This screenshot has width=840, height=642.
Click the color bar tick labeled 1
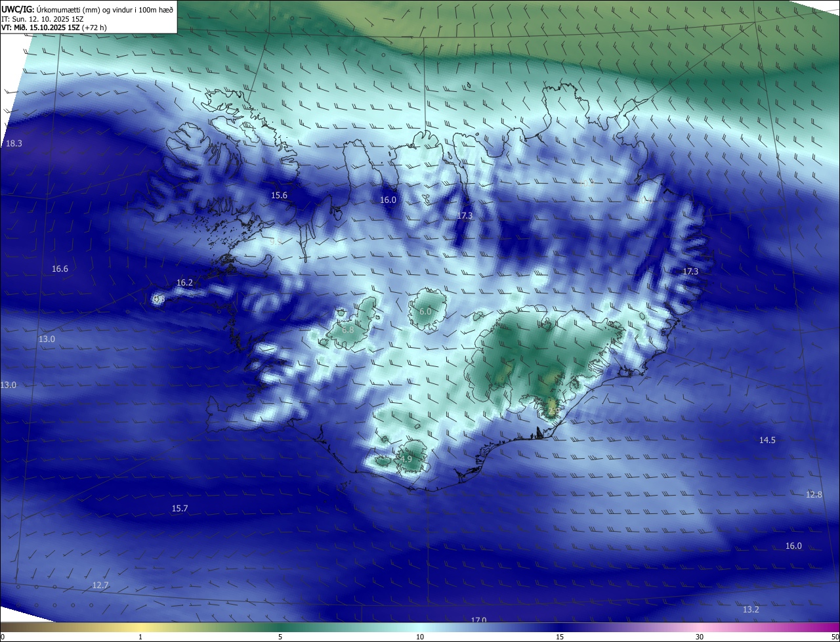(x=140, y=637)
